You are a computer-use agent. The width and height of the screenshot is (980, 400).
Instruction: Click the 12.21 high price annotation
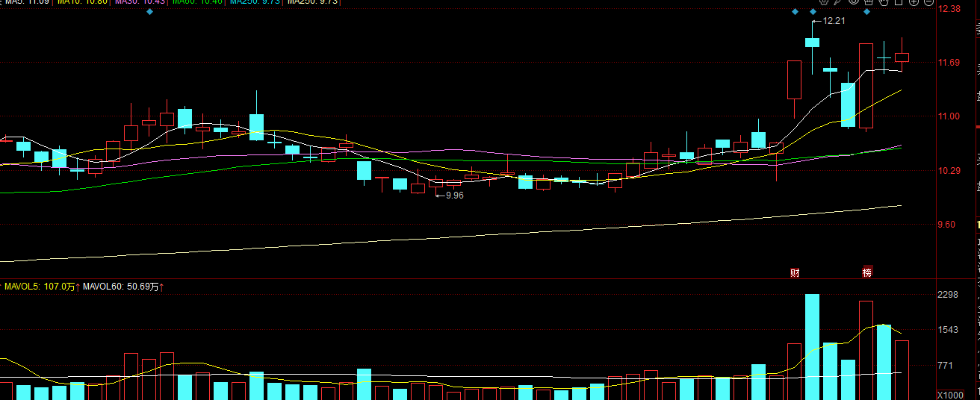pos(834,21)
